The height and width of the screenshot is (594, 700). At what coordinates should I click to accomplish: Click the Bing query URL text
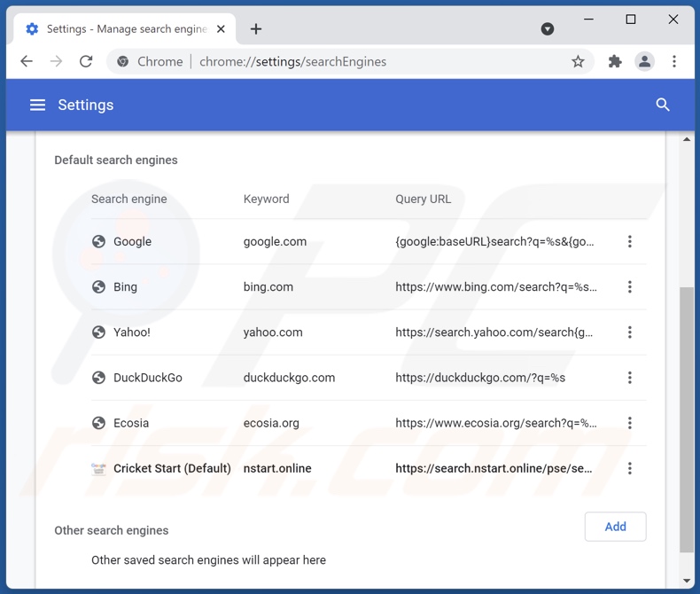(496, 286)
